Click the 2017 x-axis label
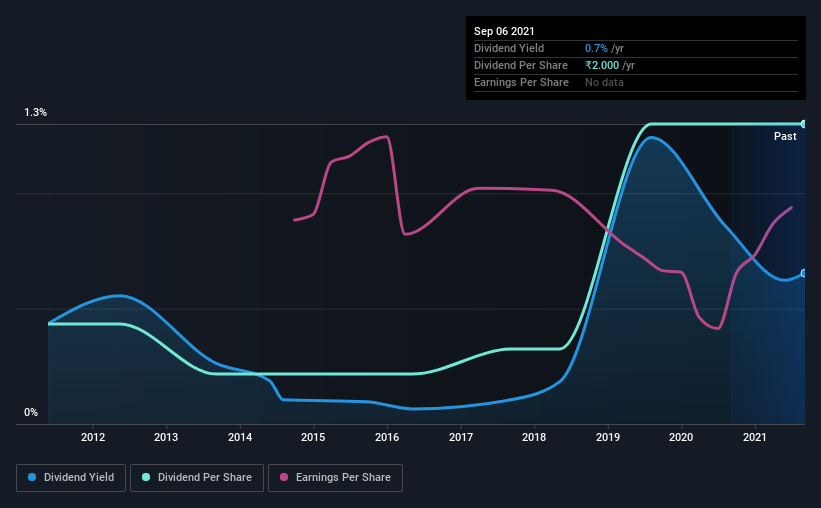The width and height of the screenshot is (821, 508). tap(461, 437)
